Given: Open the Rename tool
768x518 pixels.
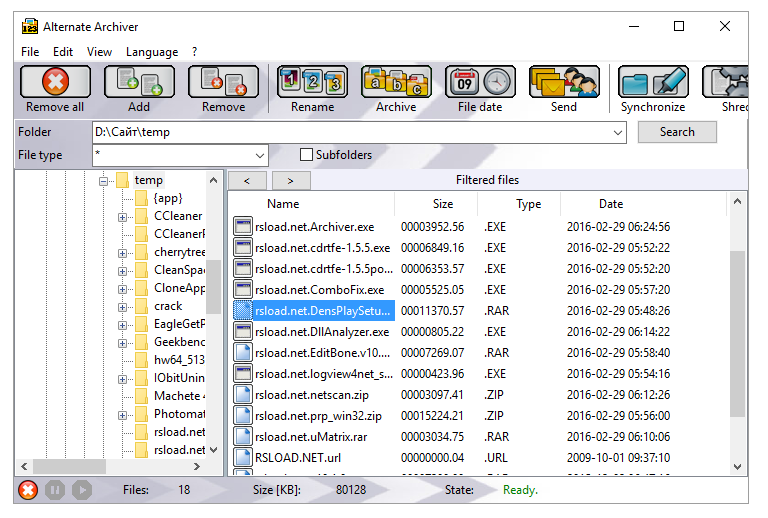Looking at the screenshot, I should (312, 82).
